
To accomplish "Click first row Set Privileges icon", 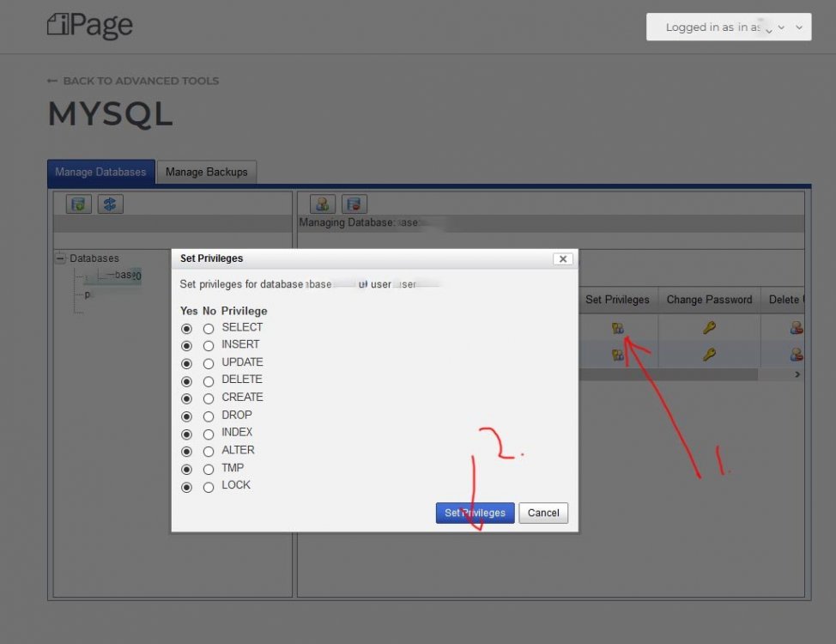I will (617, 328).
